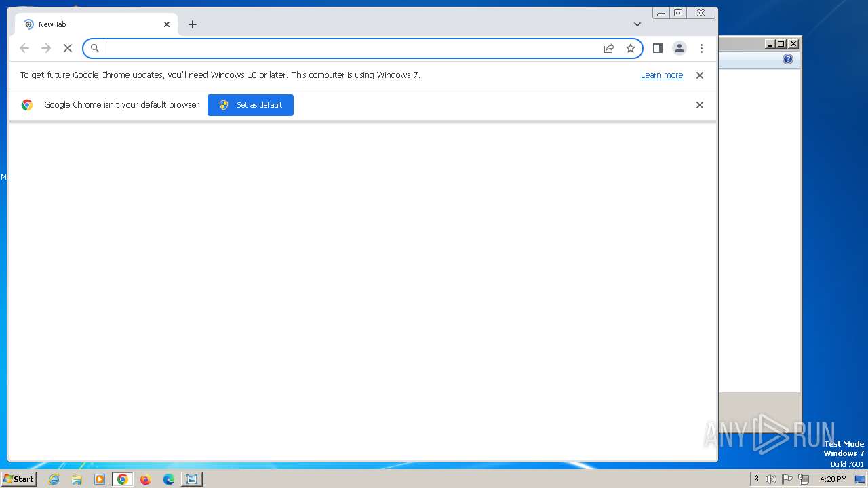Launch Internet Explorer from taskbar

(x=54, y=479)
